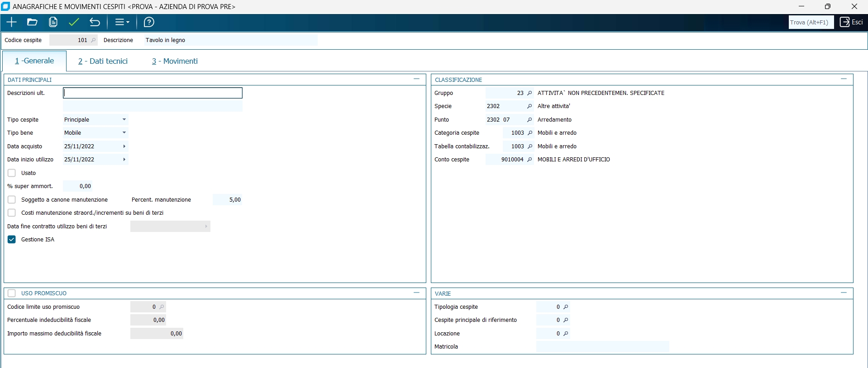
Task: Collapse the Varie panel
Action: 844,293
